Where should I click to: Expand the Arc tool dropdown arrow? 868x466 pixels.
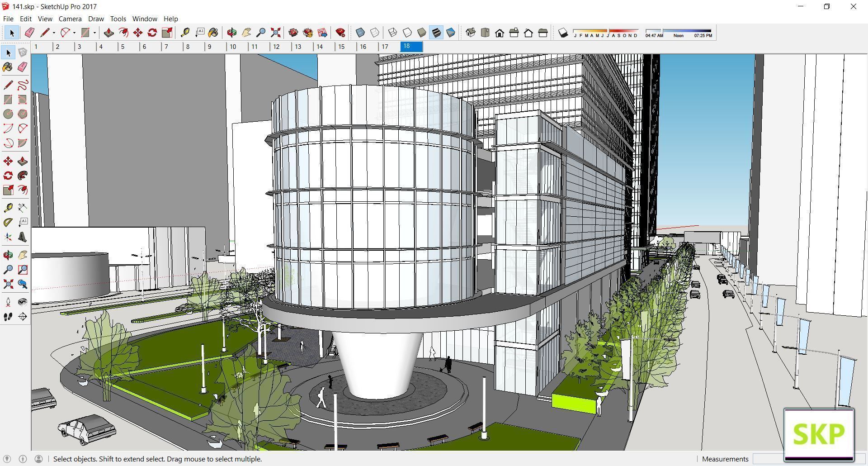tap(74, 33)
